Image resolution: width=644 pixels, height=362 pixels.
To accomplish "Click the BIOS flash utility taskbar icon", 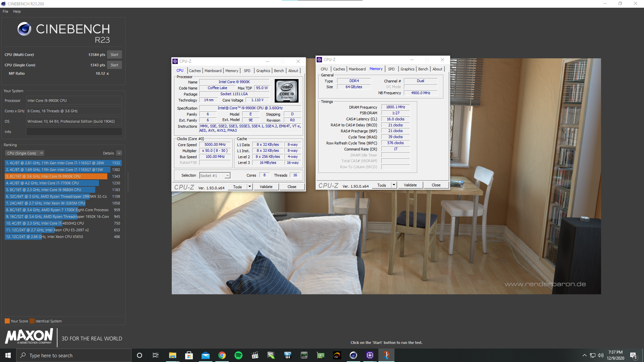I will tap(271, 355).
